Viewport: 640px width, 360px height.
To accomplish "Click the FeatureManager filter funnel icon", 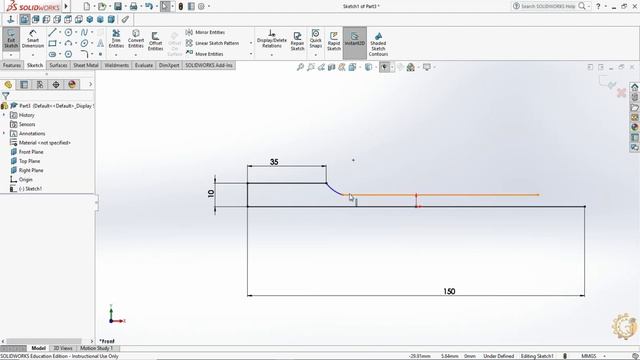I will click(5, 96).
